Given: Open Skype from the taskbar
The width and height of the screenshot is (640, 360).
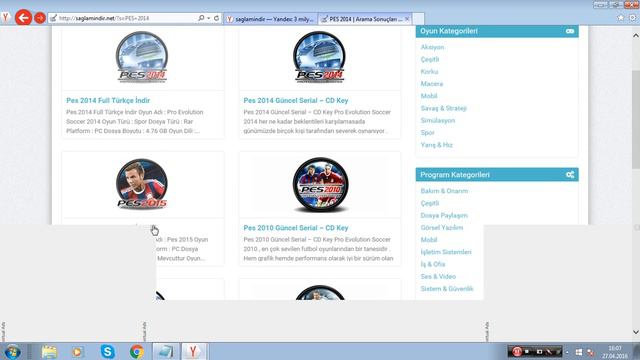Looking at the screenshot, I should pos(107,351).
